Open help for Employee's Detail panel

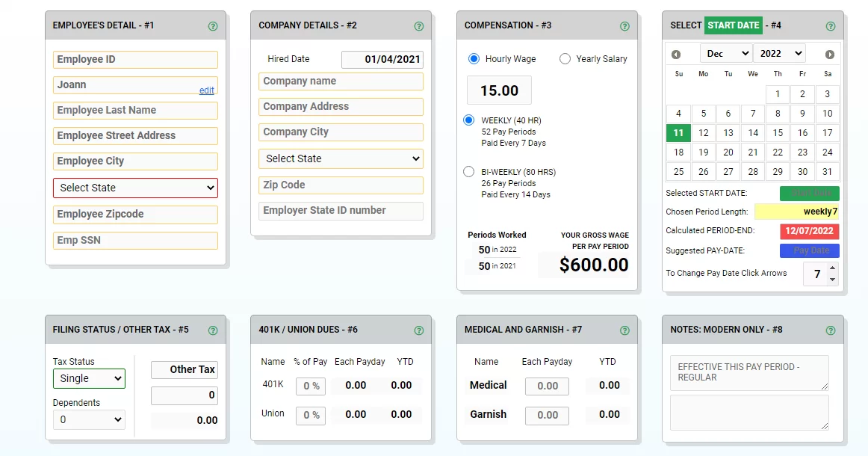pyautogui.click(x=214, y=25)
